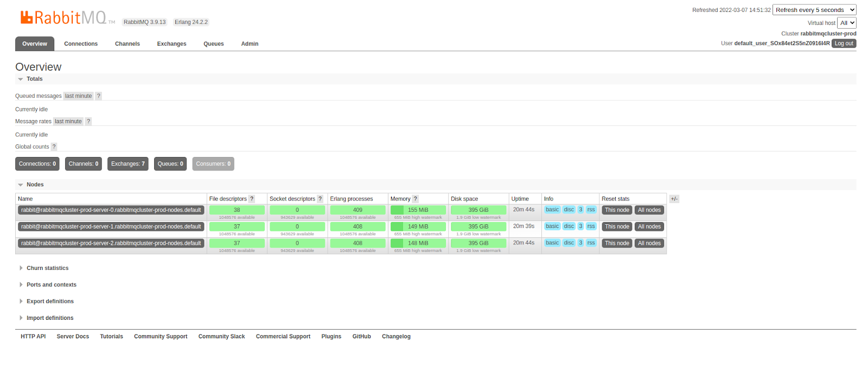Screen dimensions: 868x366
Task: Click the Connections: 0 count button
Action: (37, 164)
